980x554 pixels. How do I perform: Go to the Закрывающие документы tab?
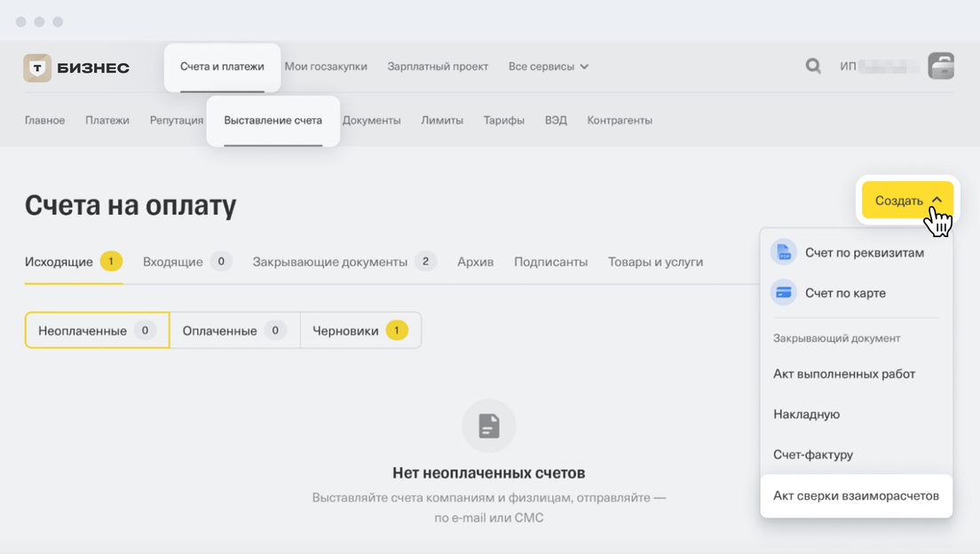[344, 262]
